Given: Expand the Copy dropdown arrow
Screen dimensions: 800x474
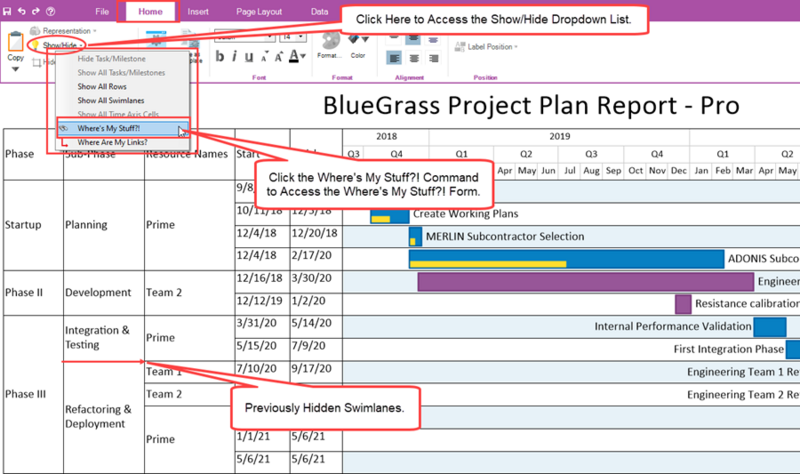Looking at the screenshot, I should point(15,69).
